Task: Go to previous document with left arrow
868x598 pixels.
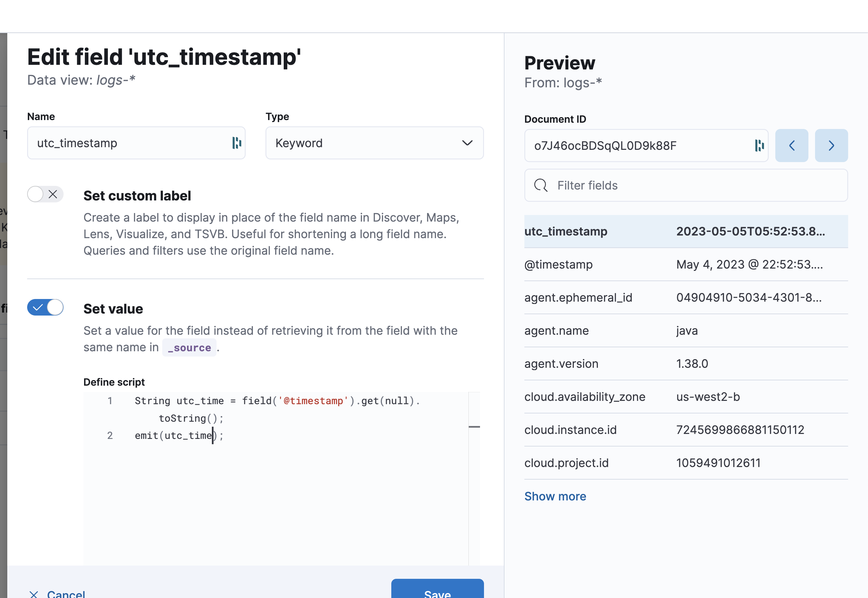Action: pyautogui.click(x=791, y=146)
